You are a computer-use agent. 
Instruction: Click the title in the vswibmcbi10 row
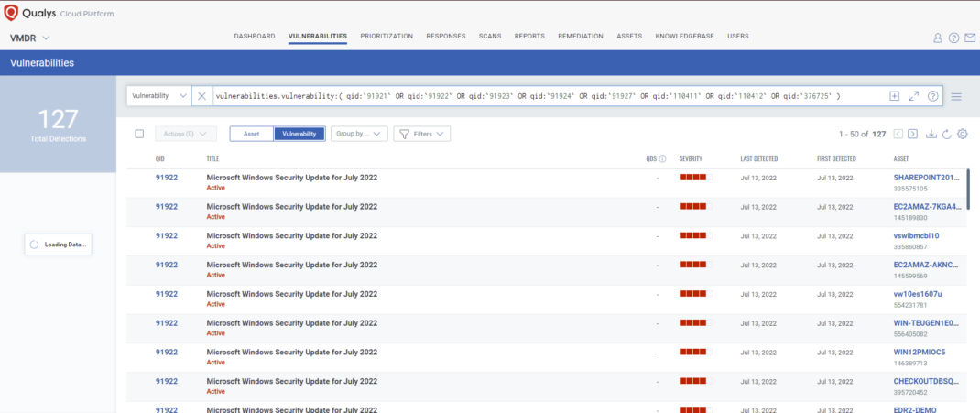[292, 235]
